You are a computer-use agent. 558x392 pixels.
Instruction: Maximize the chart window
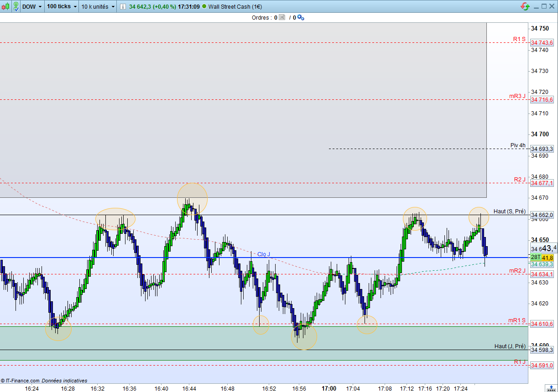(543, 6)
